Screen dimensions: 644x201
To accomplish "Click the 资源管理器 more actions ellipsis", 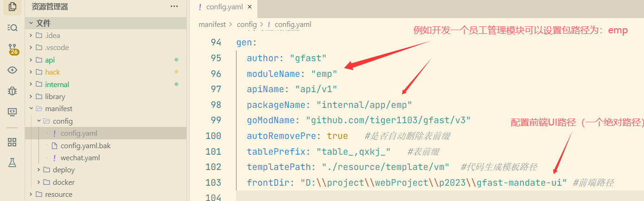I will 174,6.
